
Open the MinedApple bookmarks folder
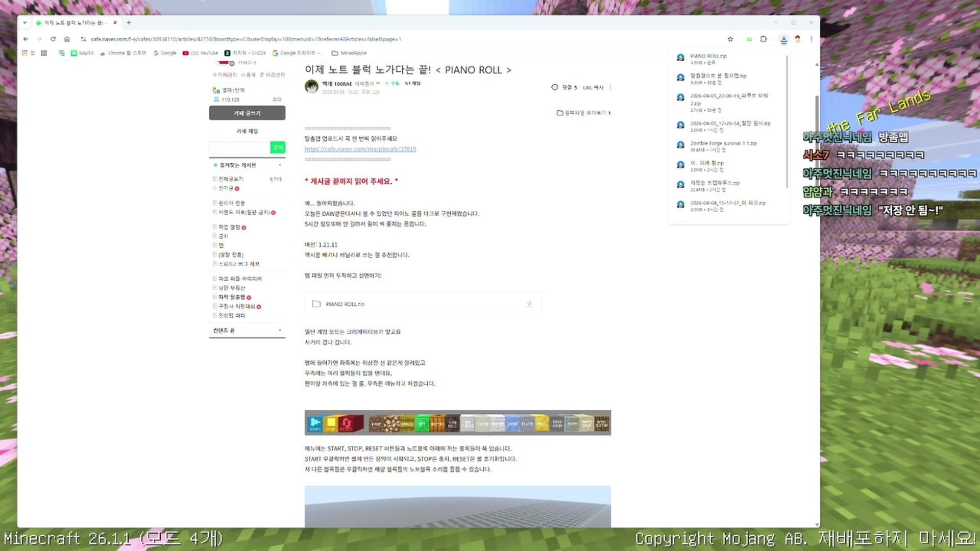click(349, 53)
